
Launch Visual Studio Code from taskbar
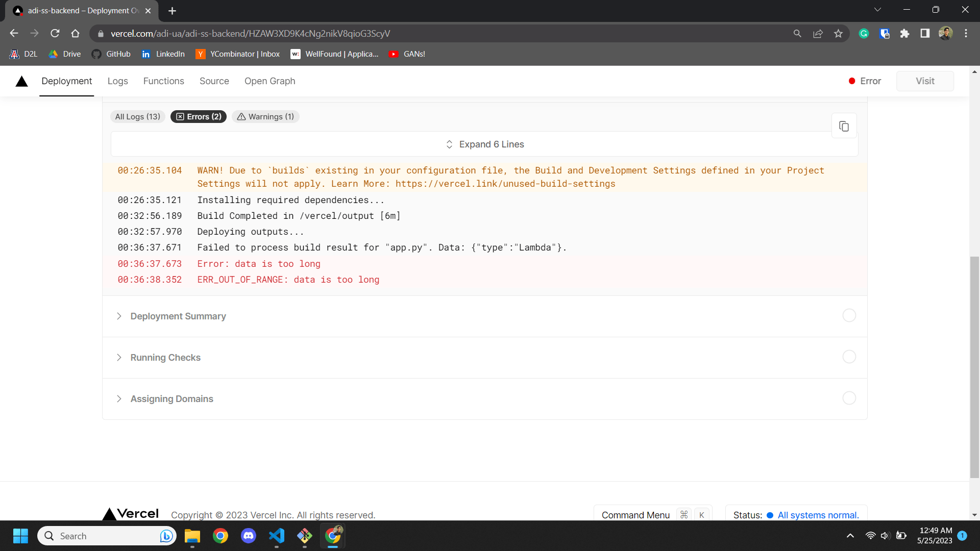coord(276,536)
